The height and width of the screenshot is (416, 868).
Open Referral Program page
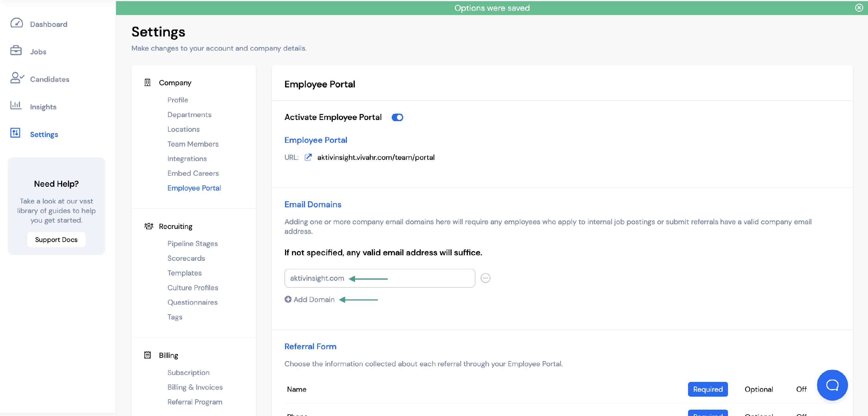point(195,402)
